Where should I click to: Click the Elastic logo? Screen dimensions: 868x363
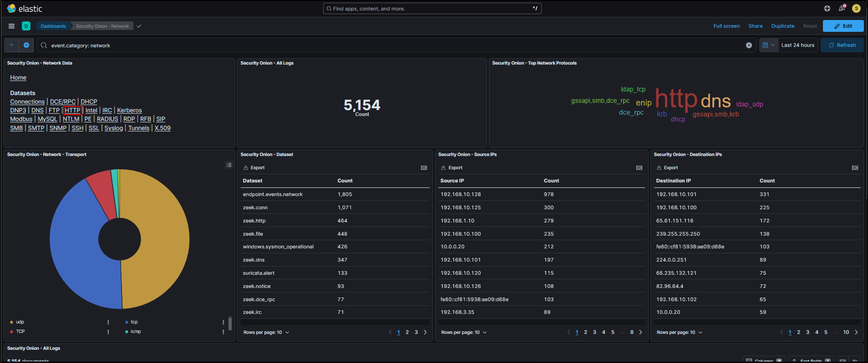pos(12,9)
